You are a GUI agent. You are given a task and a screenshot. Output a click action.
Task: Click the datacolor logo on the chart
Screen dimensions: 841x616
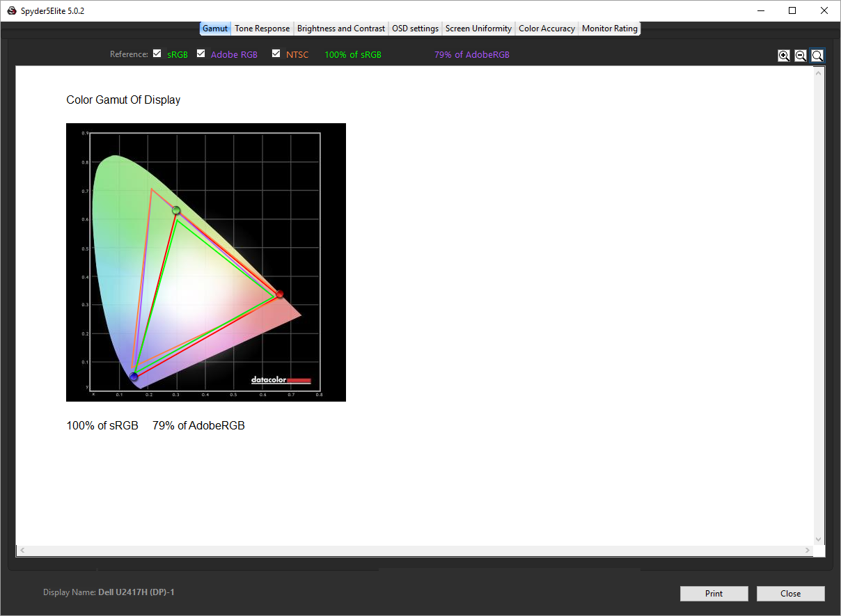tap(281, 380)
